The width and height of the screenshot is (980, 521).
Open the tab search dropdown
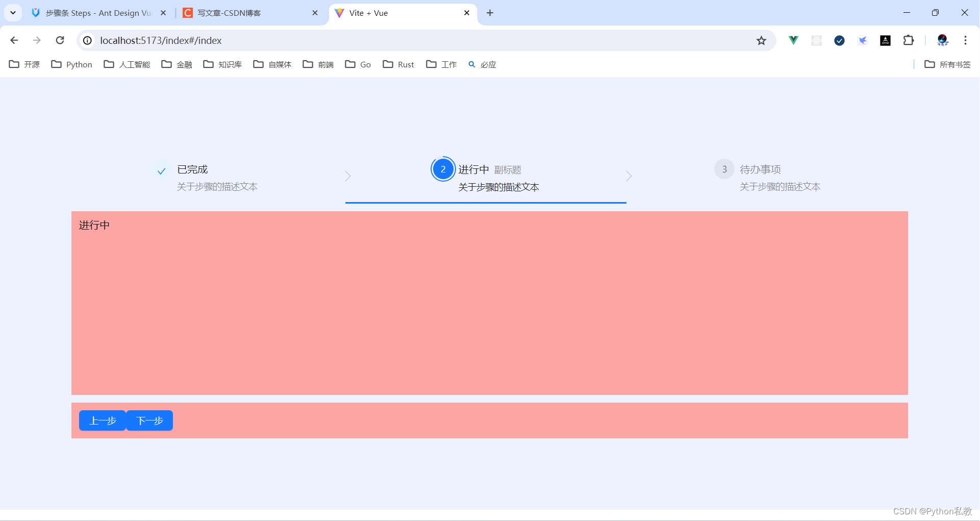13,13
